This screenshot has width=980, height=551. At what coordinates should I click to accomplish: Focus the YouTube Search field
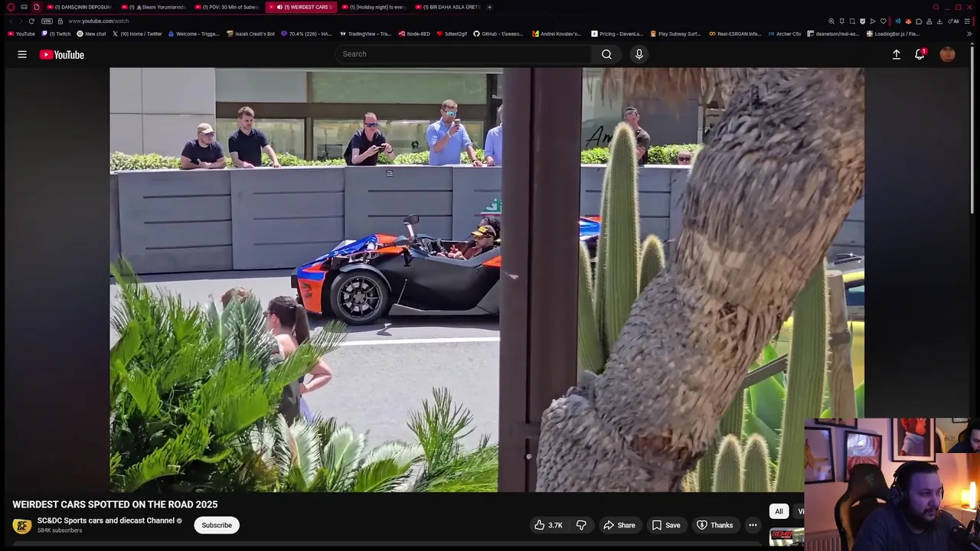(x=463, y=54)
